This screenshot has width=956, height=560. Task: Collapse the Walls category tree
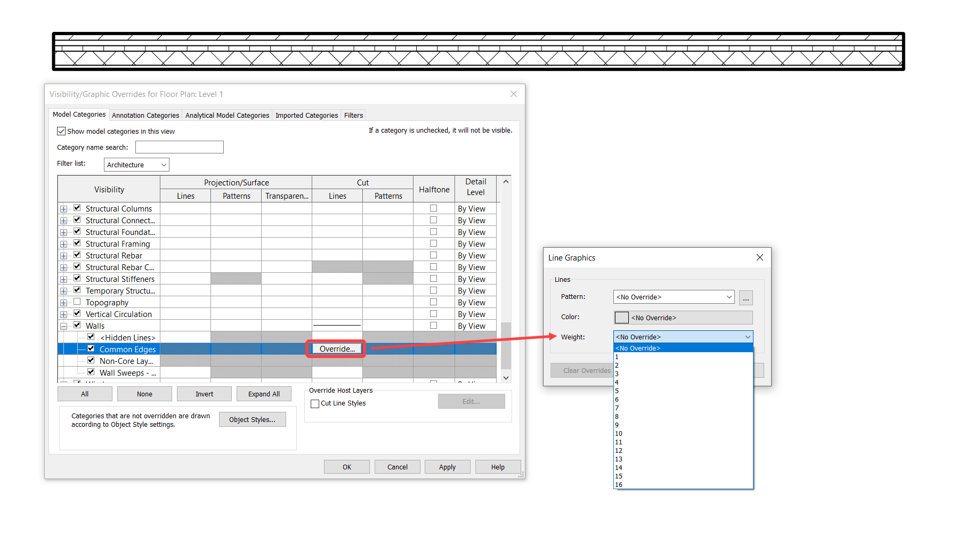coord(63,325)
